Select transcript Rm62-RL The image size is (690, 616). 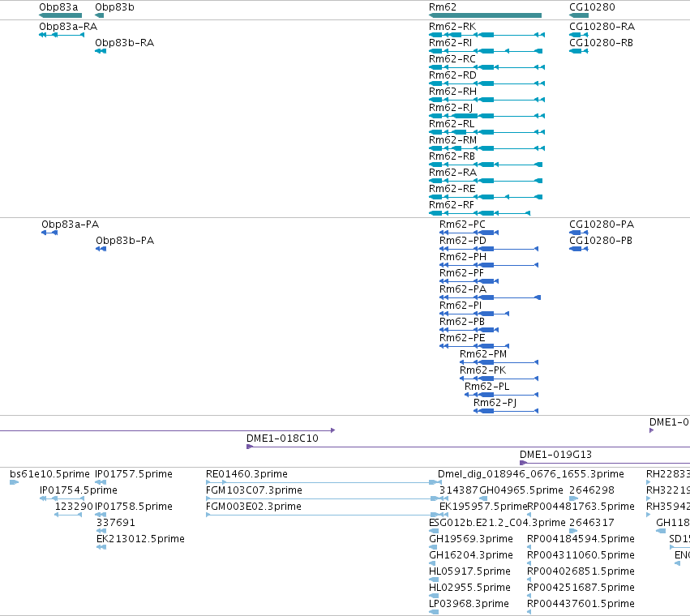486,132
